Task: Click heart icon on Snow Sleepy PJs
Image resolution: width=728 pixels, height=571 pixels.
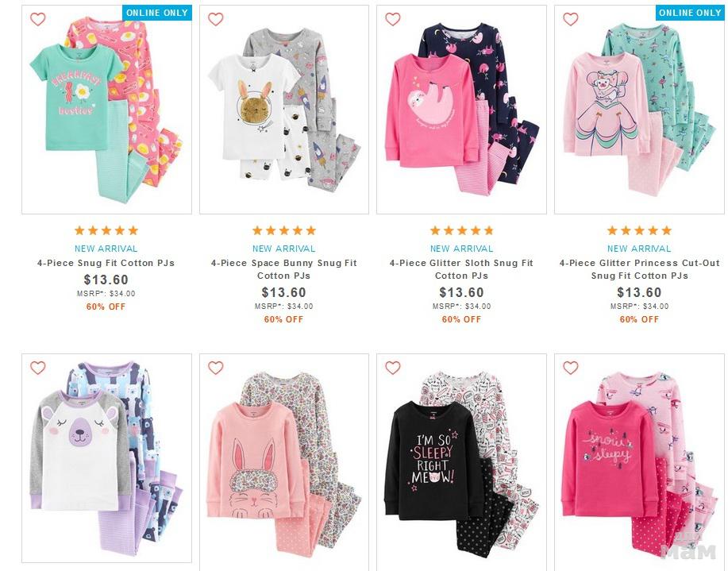Action: (571, 368)
